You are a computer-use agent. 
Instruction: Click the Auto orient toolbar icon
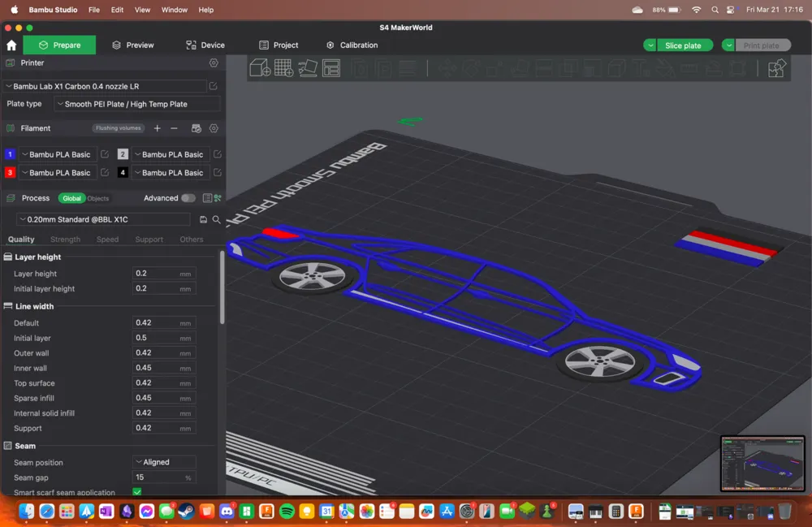tap(308, 68)
